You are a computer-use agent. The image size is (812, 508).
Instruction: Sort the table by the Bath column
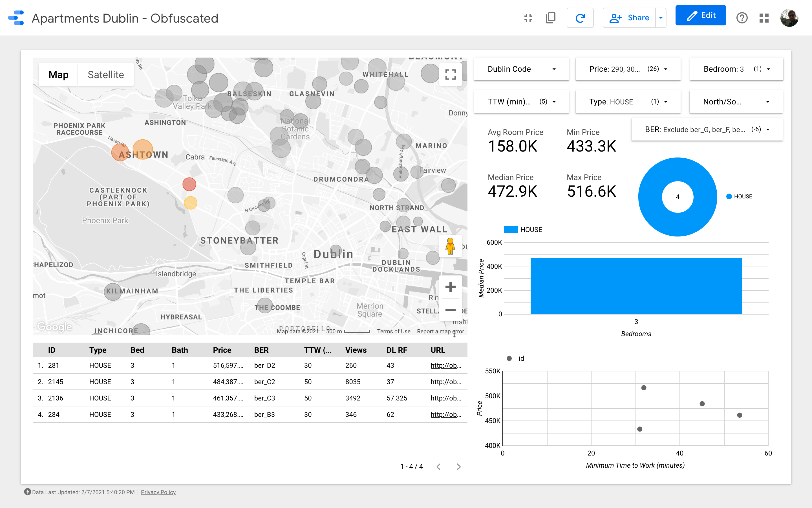(x=180, y=350)
